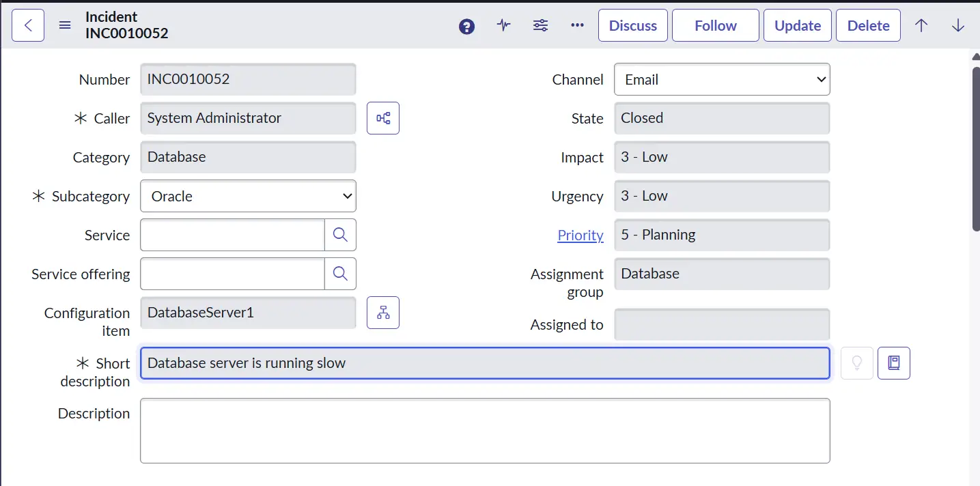Click the personalize form sliders icon
980x486 pixels.
[540, 25]
